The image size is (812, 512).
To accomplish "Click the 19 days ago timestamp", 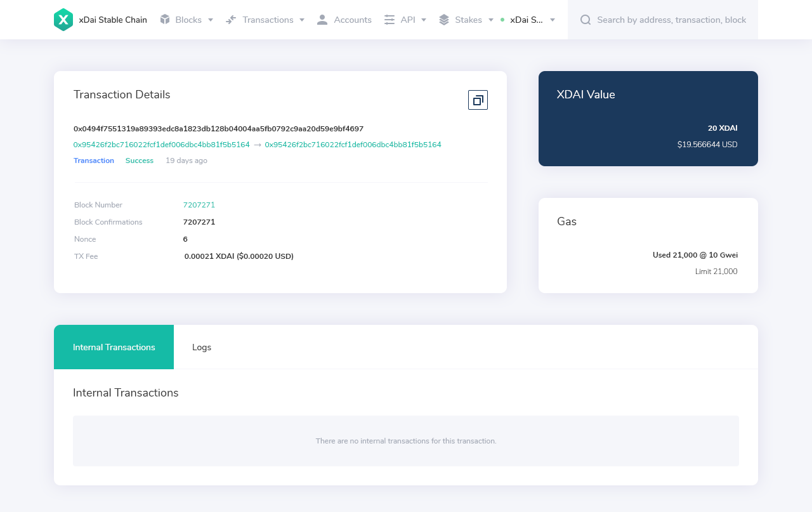I will pyautogui.click(x=187, y=161).
